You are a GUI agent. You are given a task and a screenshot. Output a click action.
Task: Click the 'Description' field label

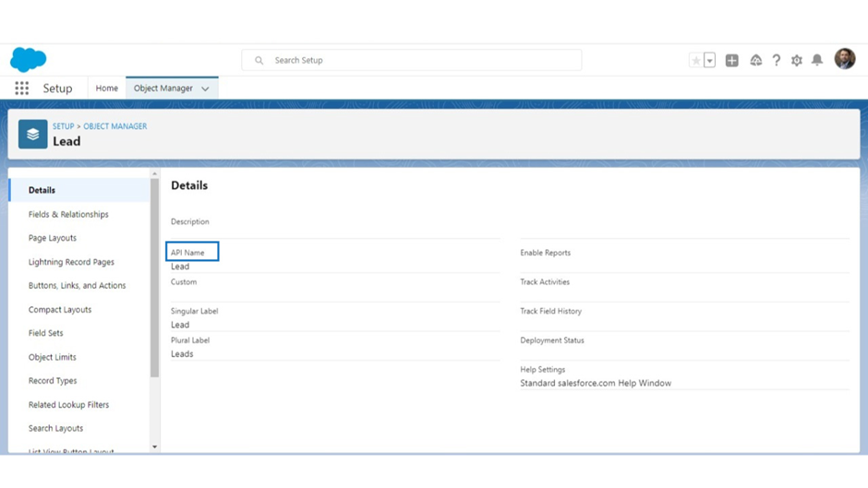190,221
